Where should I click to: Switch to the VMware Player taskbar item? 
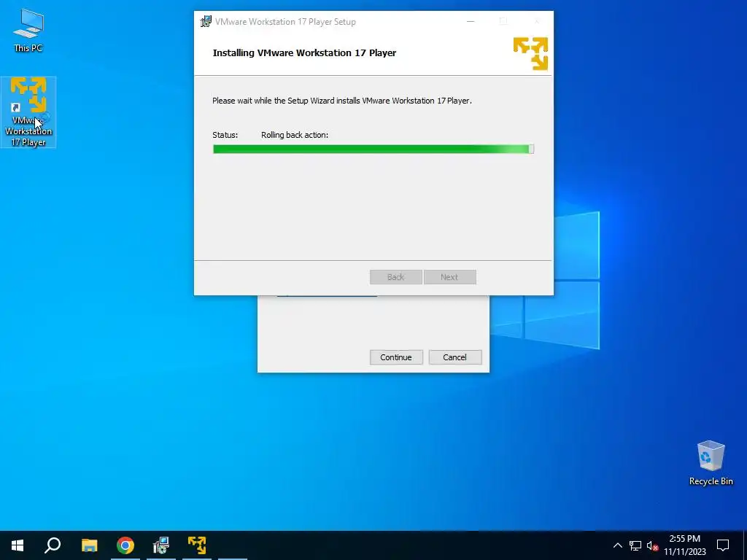pos(197,545)
